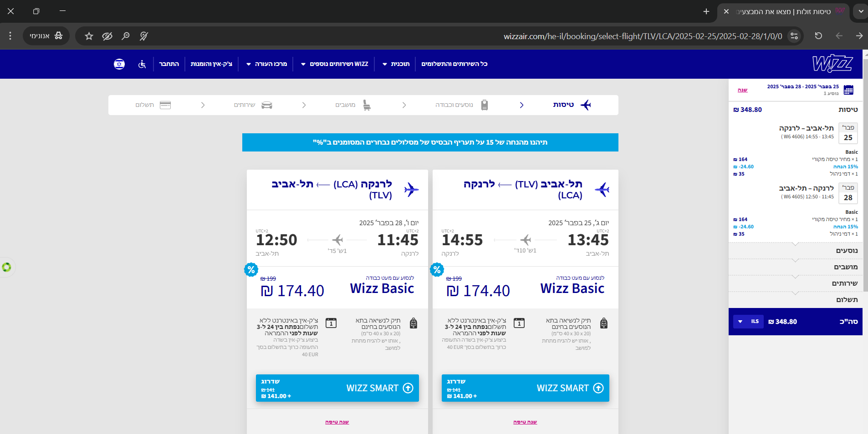This screenshot has height=434, width=868.
Task: Click the incognito (אנונימי) indicator
Action: coord(46,36)
